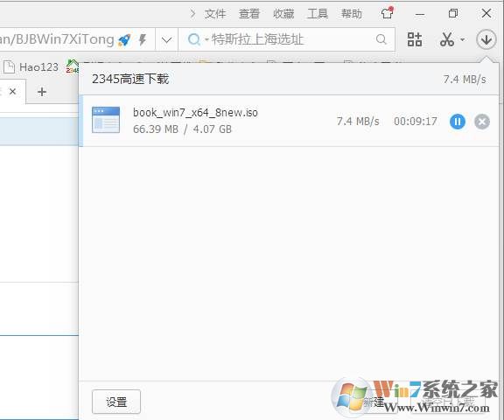This screenshot has height=420, width=504.
Task: Open the 收藏 menu
Action: [283, 14]
